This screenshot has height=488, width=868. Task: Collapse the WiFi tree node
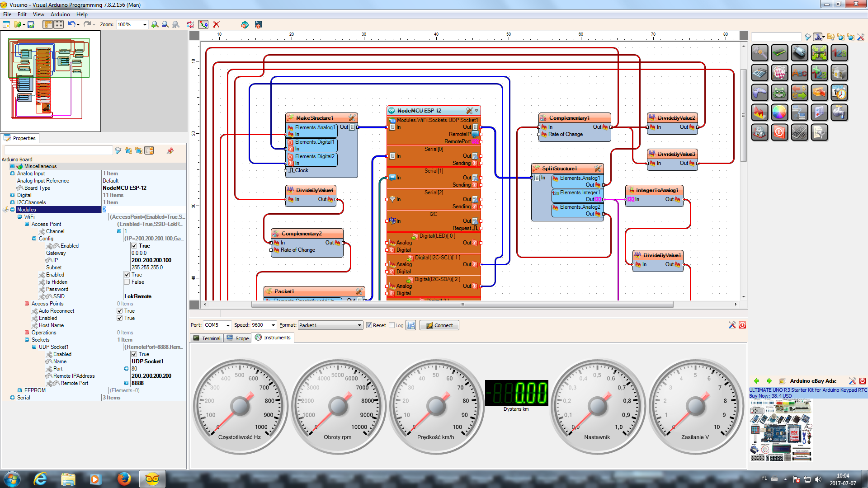click(19, 217)
